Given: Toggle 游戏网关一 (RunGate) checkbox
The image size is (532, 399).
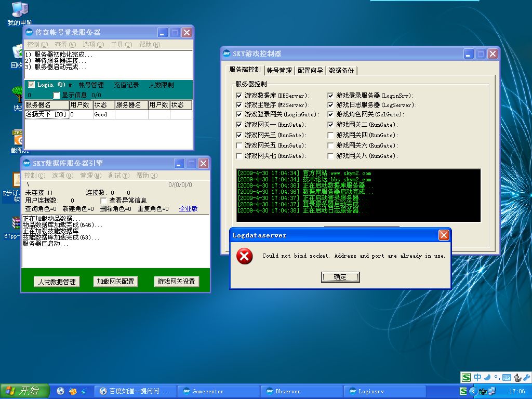Looking at the screenshot, I should [239, 125].
